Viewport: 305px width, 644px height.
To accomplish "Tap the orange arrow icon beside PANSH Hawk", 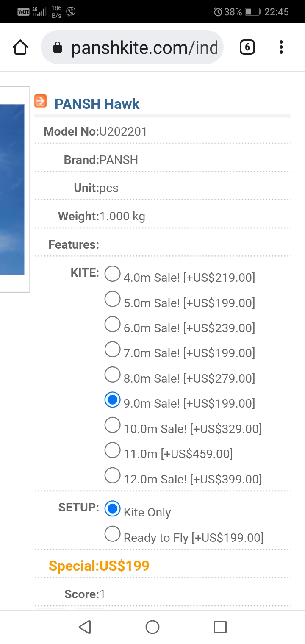I will [x=41, y=101].
